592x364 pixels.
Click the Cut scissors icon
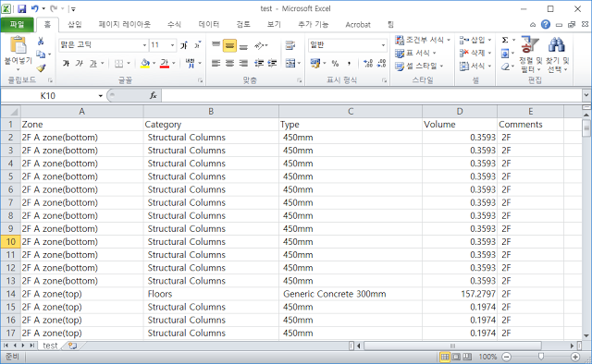(41, 42)
